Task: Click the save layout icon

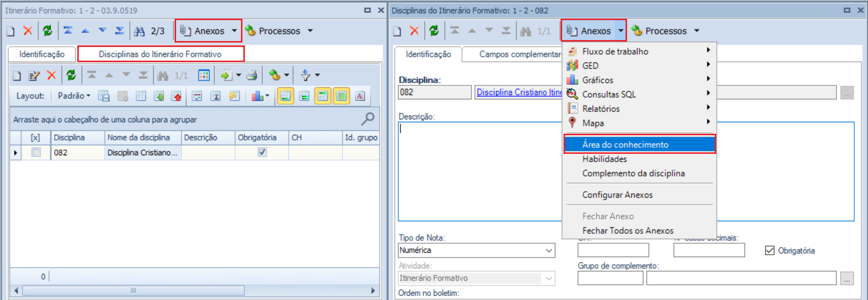Action: coord(104,96)
